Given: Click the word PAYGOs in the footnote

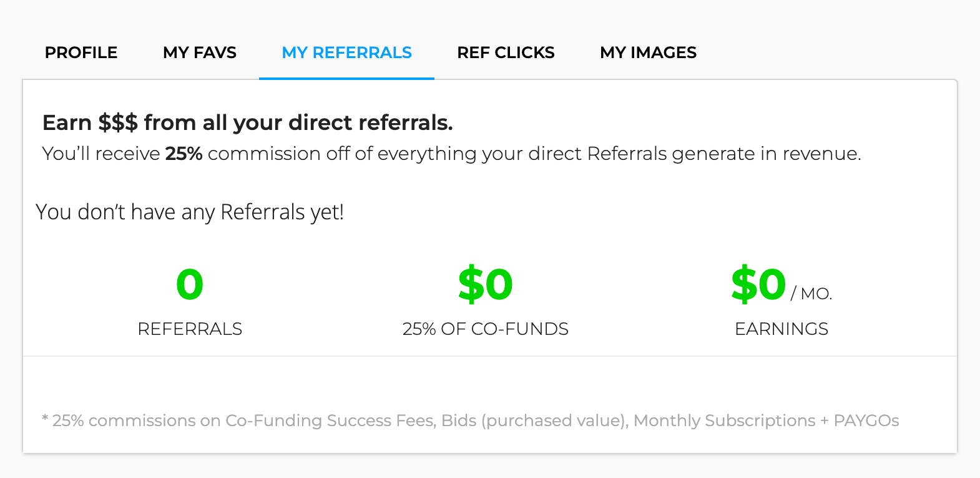Looking at the screenshot, I should coord(866,421).
